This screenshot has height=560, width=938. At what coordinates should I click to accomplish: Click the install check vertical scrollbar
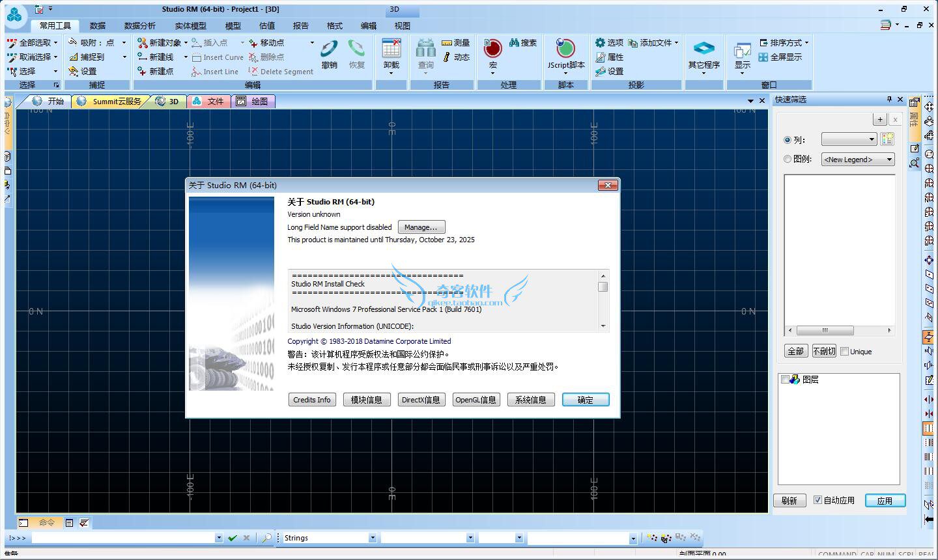pos(603,301)
